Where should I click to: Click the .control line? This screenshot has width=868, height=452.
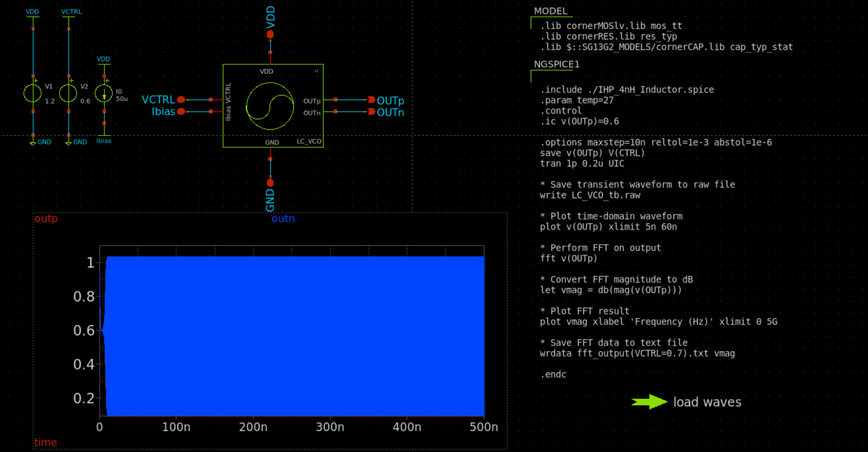pyautogui.click(x=561, y=111)
